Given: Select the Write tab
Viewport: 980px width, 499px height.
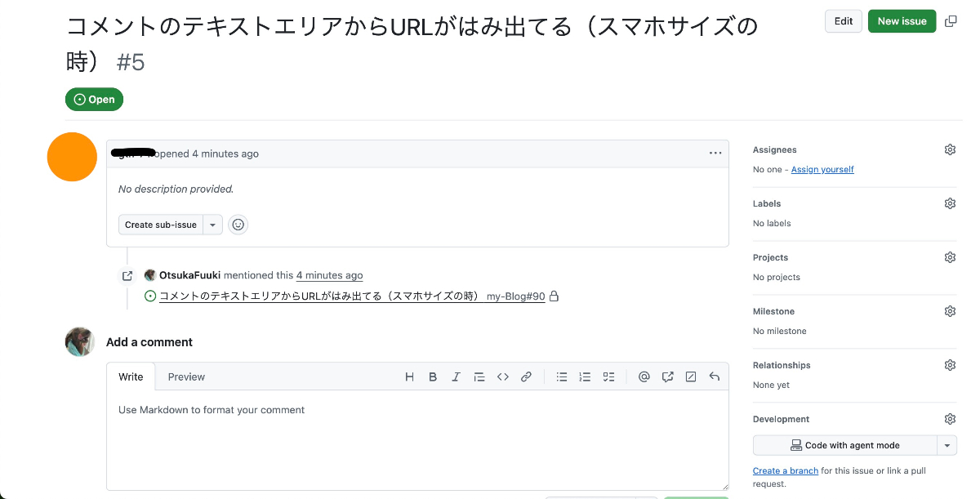Looking at the screenshot, I should pos(131,377).
